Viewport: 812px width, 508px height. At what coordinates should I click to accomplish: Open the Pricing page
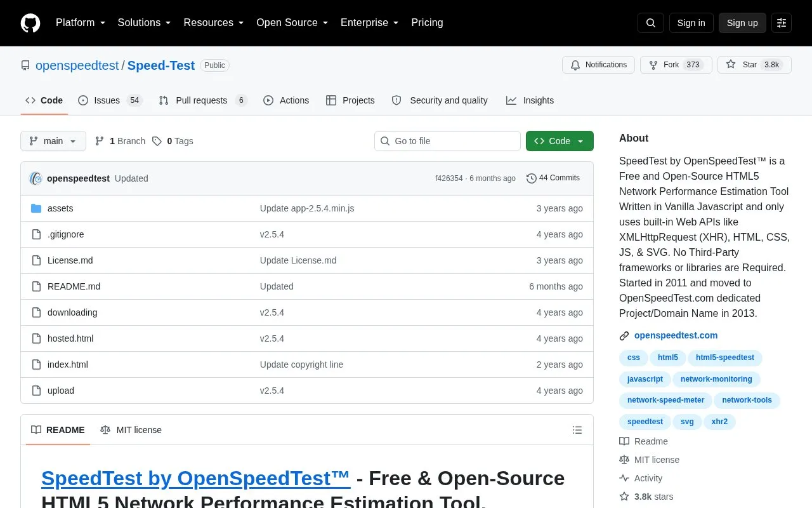(427, 23)
